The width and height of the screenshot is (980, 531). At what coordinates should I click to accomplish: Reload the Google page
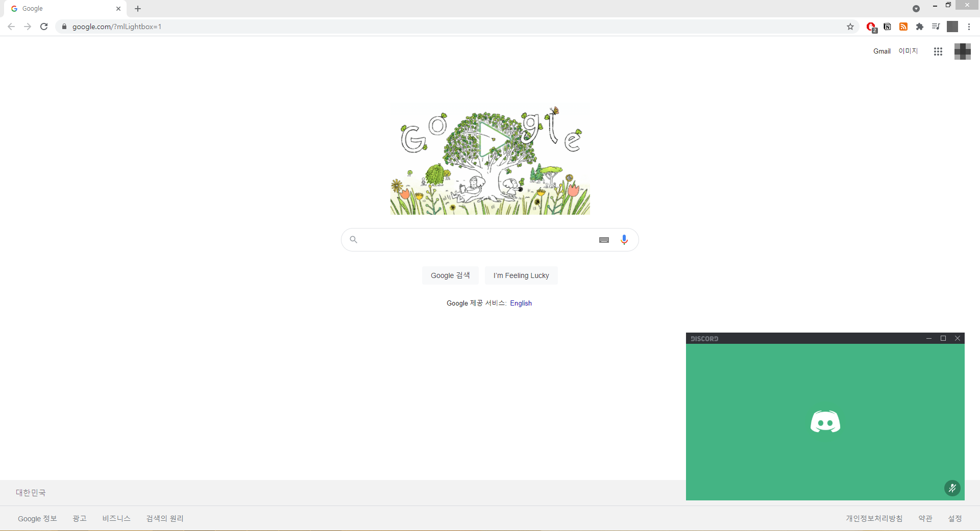click(44, 27)
